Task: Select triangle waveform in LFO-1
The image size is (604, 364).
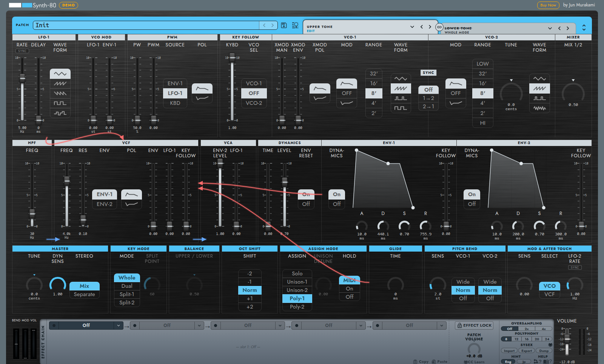Action: click(x=60, y=74)
